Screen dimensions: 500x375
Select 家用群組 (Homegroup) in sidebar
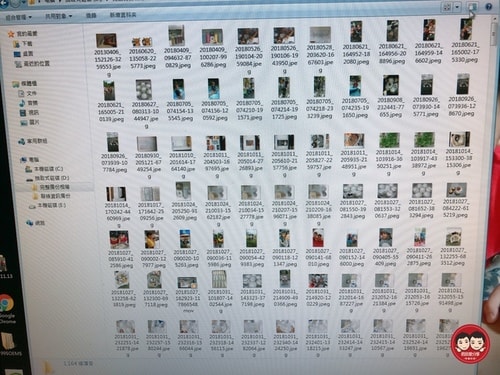(x=33, y=141)
